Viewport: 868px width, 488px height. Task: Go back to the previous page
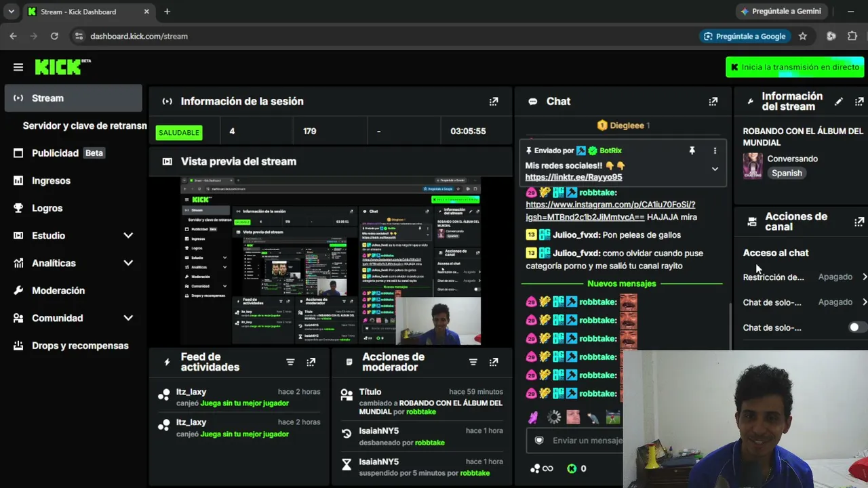[14, 36]
